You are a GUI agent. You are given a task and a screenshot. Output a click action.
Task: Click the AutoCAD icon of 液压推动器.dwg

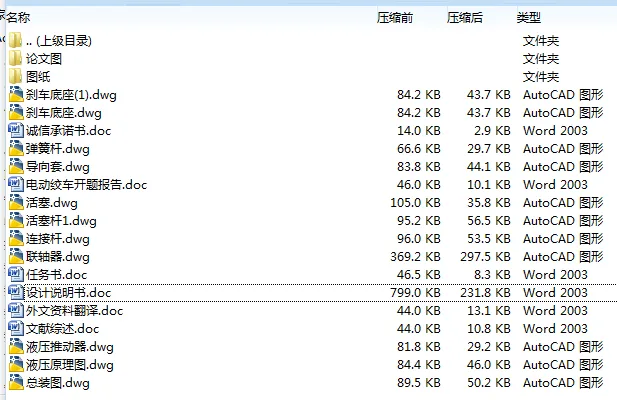16,347
